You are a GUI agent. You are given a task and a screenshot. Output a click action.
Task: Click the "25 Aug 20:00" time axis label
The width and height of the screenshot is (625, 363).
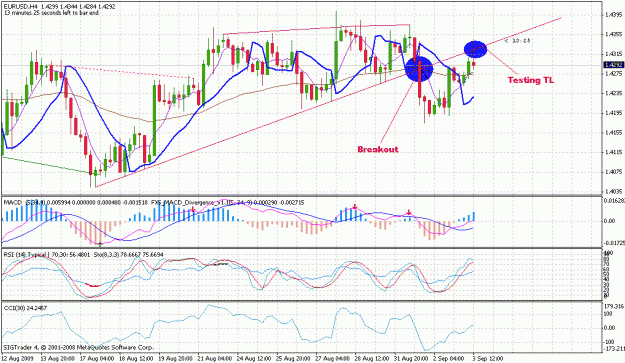point(294,358)
